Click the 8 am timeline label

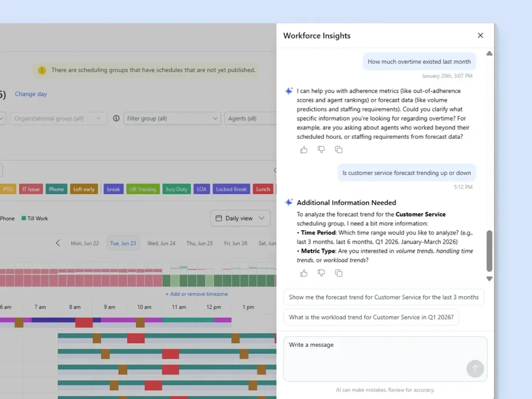(74, 307)
